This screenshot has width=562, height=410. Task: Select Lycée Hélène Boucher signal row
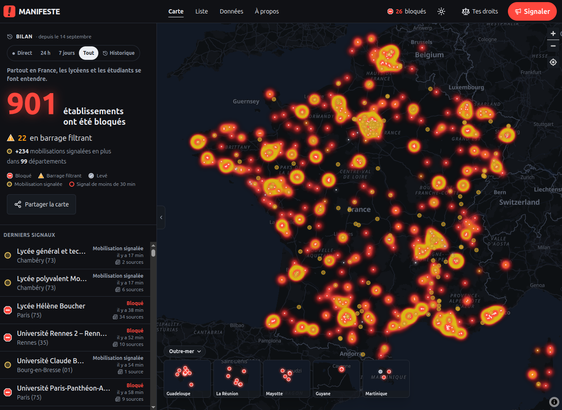(75, 310)
